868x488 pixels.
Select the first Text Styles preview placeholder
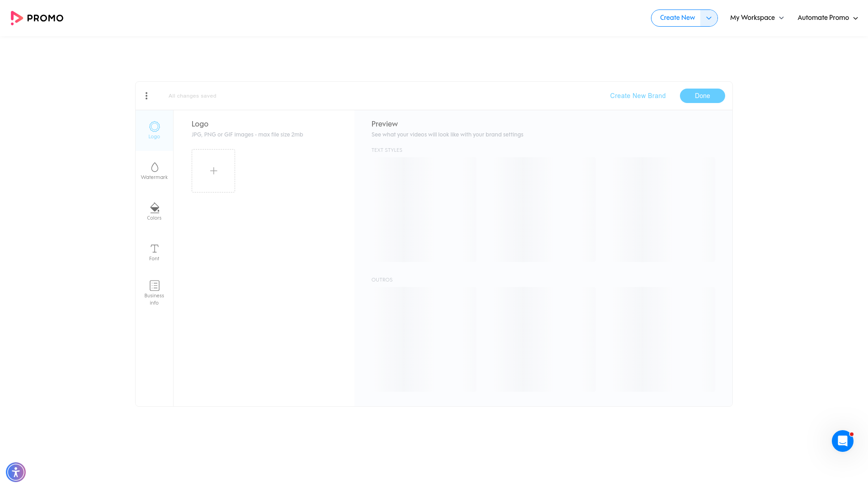[424, 210]
